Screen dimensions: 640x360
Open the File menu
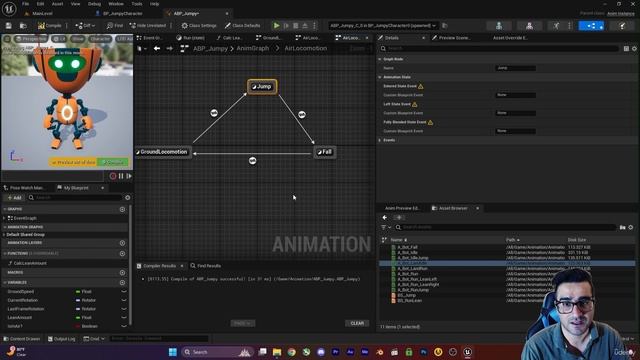click(25, 4)
